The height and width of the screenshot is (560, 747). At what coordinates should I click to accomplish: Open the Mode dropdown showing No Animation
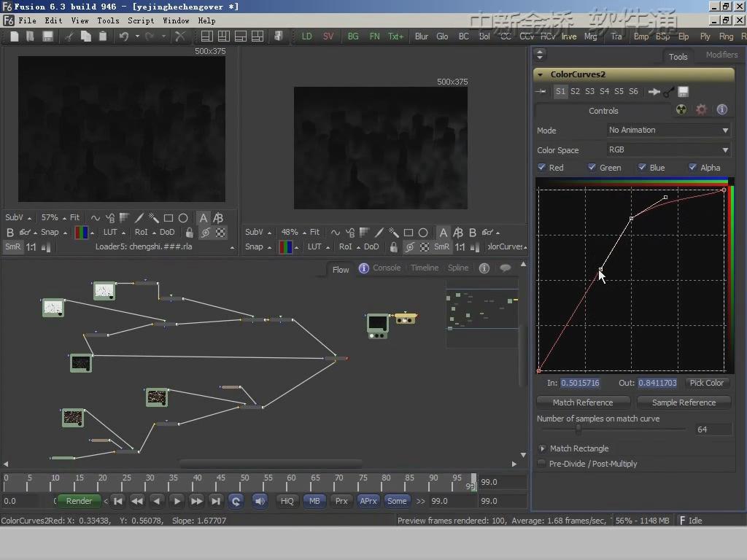click(668, 130)
